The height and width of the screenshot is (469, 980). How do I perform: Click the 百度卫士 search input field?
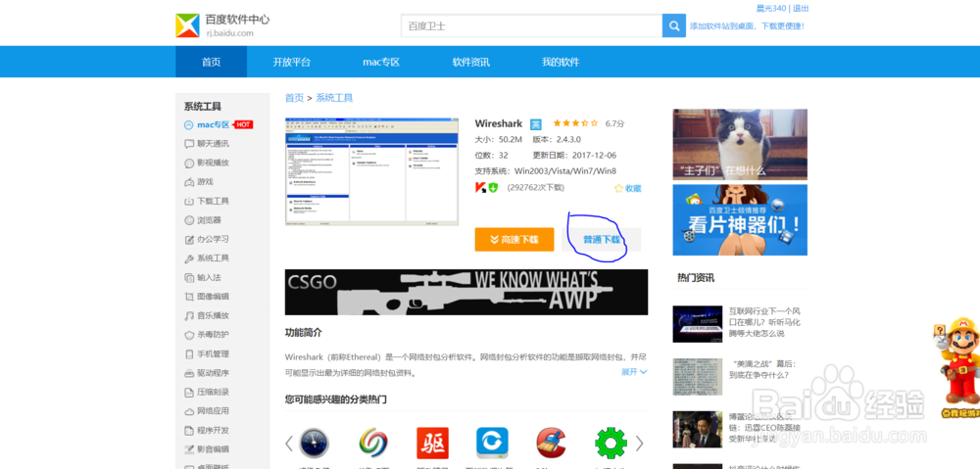[x=532, y=25]
